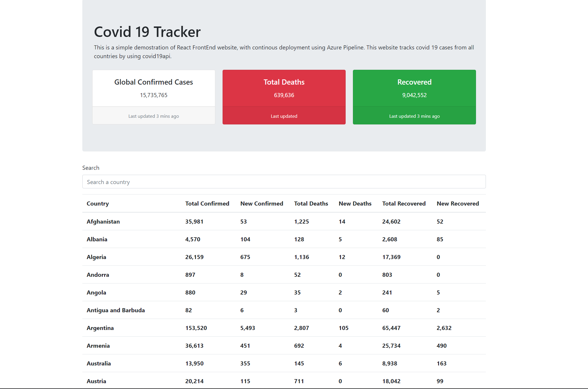
Task: Click Argentina's total confirmed value 153,520
Action: click(x=196, y=328)
